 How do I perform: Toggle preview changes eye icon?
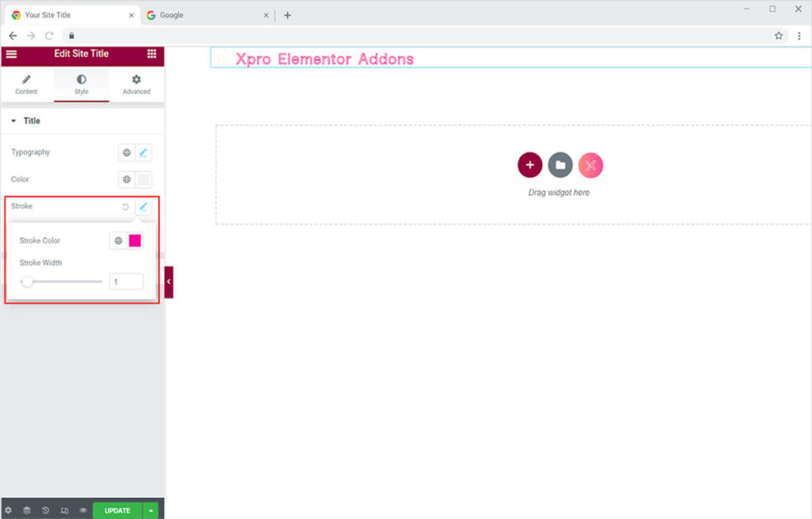click(82, 511)
